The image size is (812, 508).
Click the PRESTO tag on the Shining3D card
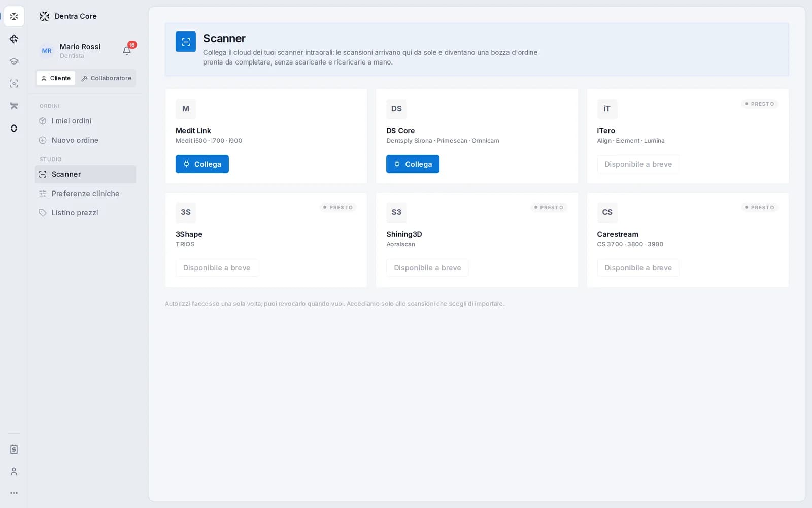pos(549,208)
